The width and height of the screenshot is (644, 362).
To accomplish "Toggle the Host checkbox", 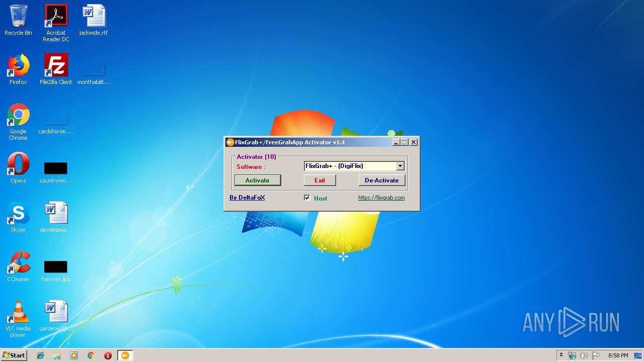I will [307, 198].
